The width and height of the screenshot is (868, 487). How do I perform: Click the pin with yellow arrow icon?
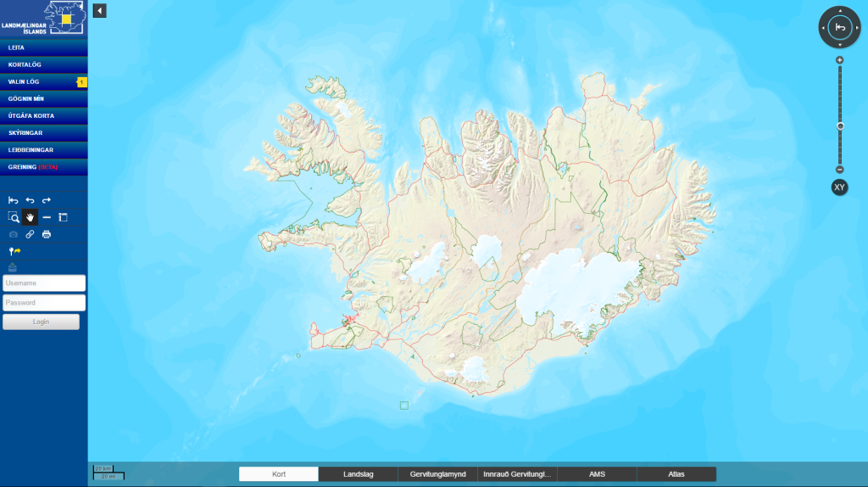pyautogui.click(x=14, y=251)
